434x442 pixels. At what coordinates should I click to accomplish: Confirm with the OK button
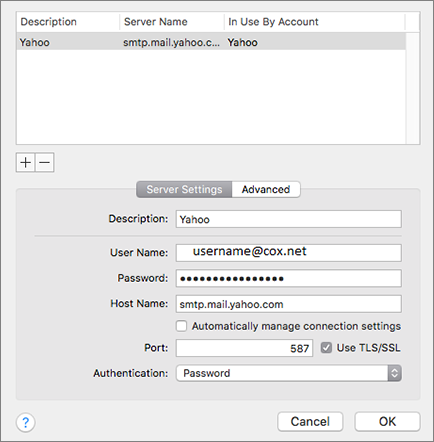[387, 422]
